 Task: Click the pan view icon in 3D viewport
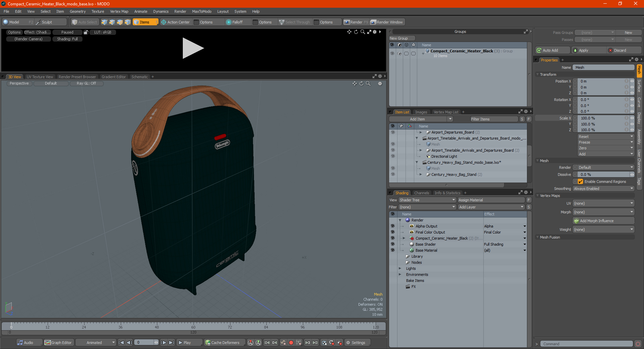[355, 84]
